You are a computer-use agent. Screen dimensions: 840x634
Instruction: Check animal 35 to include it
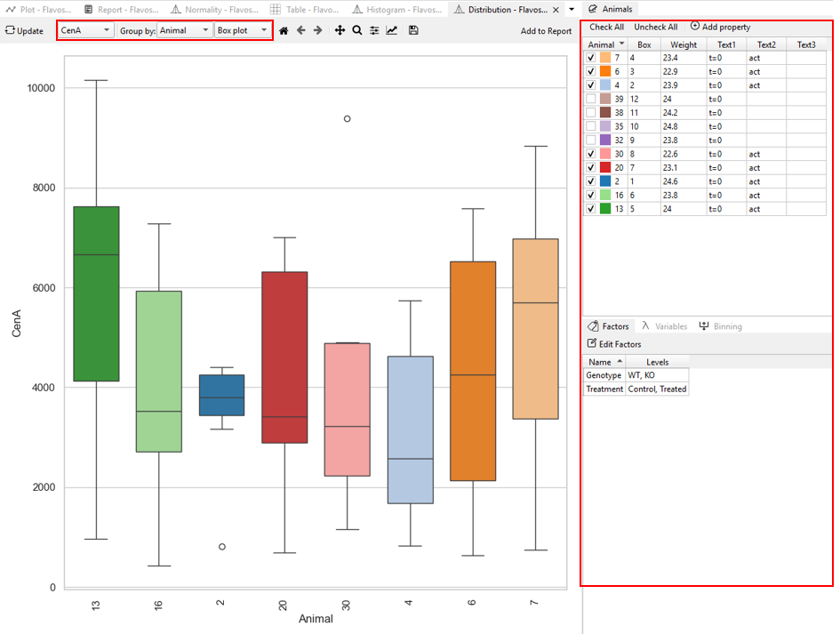click(590, 126)
